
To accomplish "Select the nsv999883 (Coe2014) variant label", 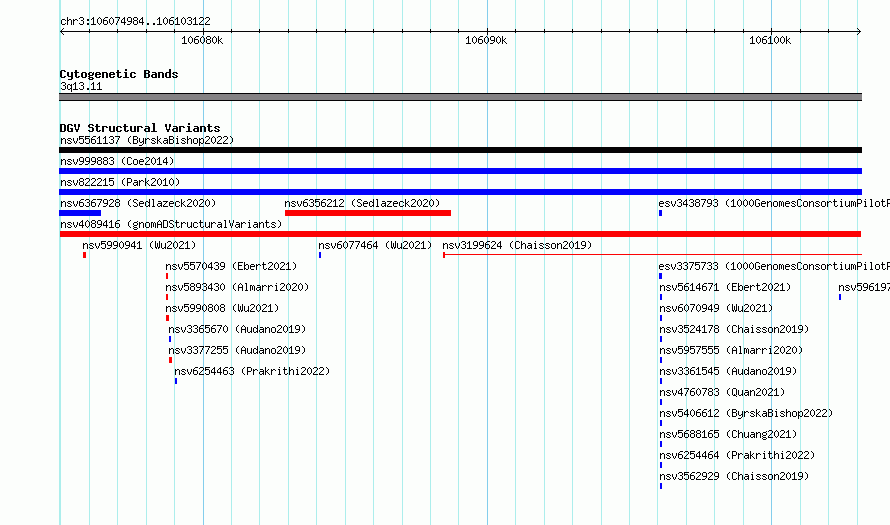I will click(117, 161).
